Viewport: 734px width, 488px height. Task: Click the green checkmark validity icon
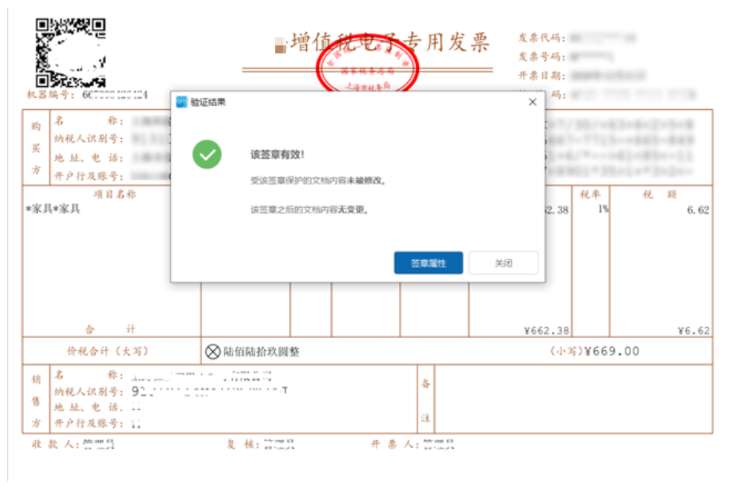coord(207,155)
